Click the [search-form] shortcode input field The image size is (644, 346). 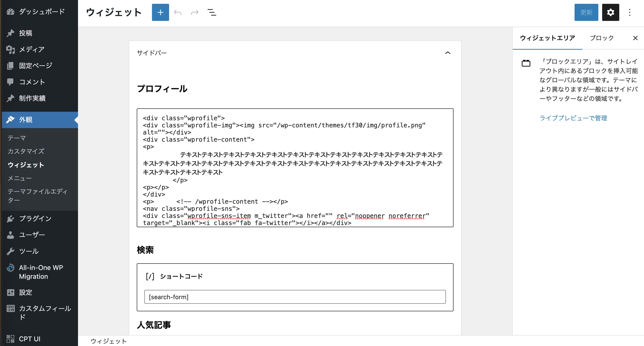pyautogui.click(x=295, y=297)
